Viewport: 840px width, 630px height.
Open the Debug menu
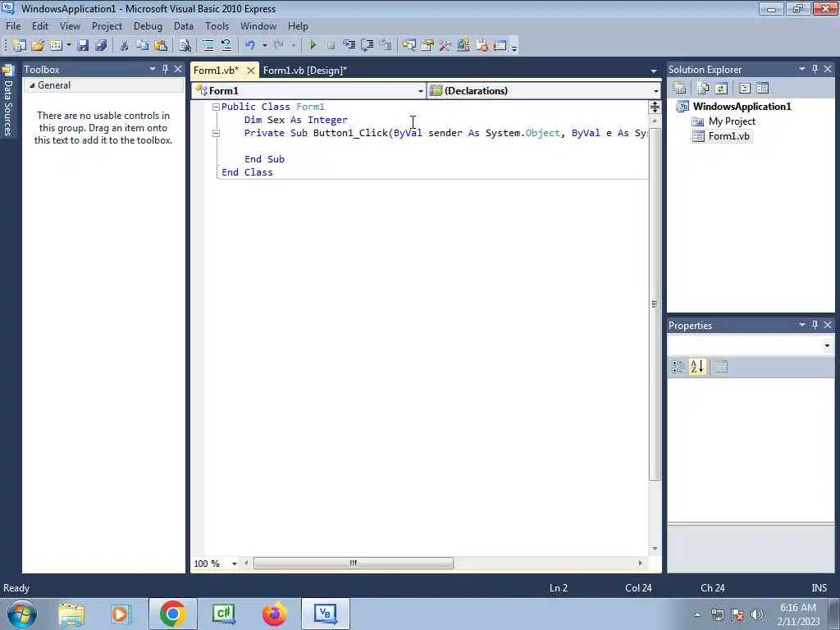pos(148,26)
